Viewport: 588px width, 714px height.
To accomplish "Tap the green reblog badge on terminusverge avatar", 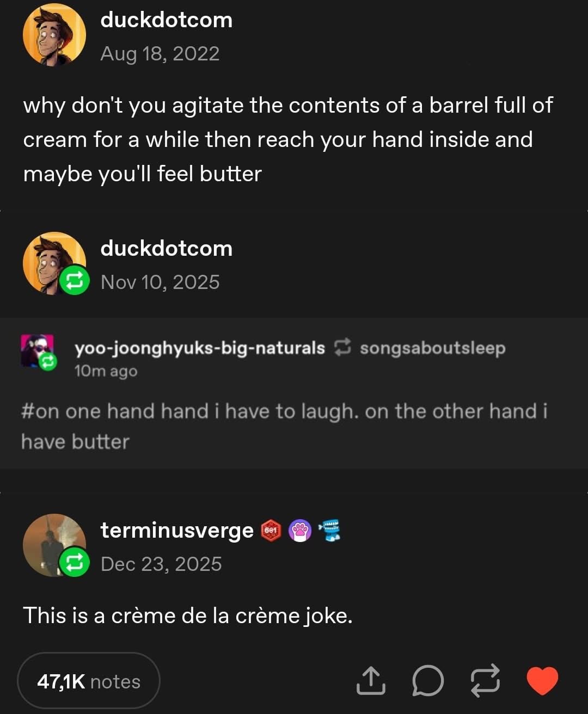I will 73,562.
